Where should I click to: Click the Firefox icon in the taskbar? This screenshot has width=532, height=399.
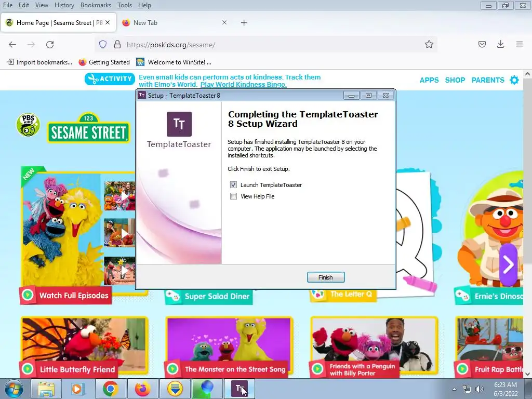pyautogui.click(x=142, y=389)
